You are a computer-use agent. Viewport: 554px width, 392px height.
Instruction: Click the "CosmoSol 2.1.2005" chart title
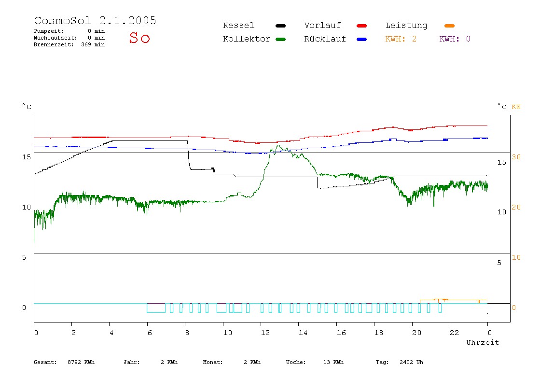[x=95, y=20]
